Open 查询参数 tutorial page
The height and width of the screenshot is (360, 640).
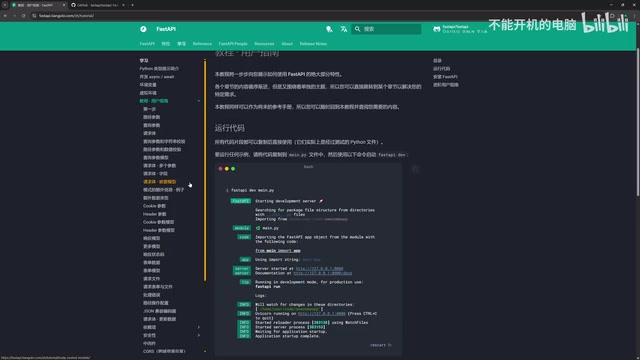tap(151, 125)
